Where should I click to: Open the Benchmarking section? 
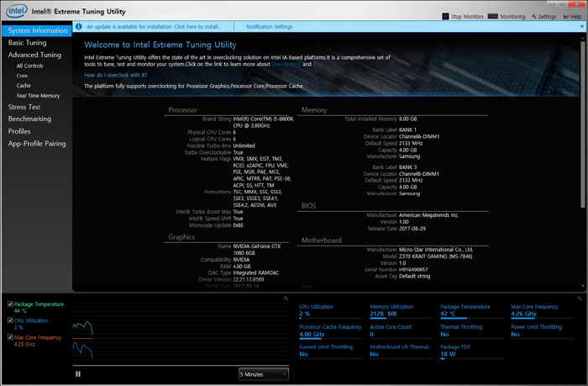[x=29, y=119]
